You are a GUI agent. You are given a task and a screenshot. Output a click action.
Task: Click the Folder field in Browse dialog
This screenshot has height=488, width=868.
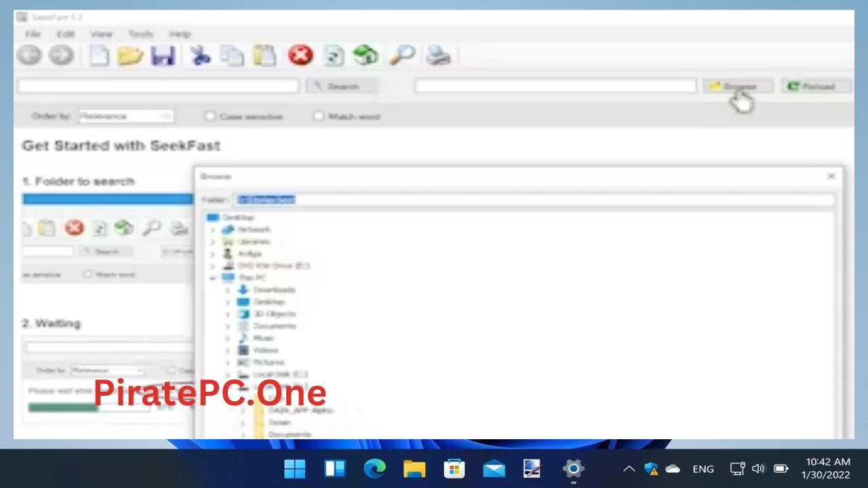pos(535,199)
